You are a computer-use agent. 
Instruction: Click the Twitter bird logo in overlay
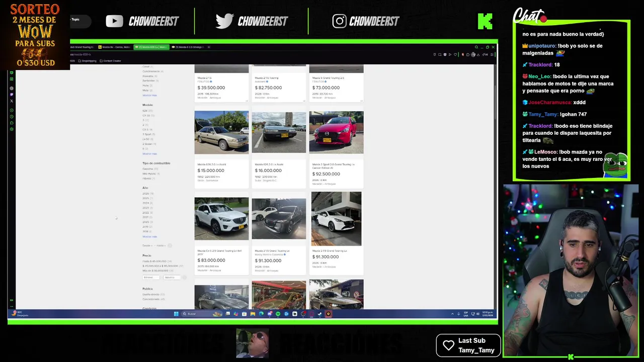tap(224, 21)
